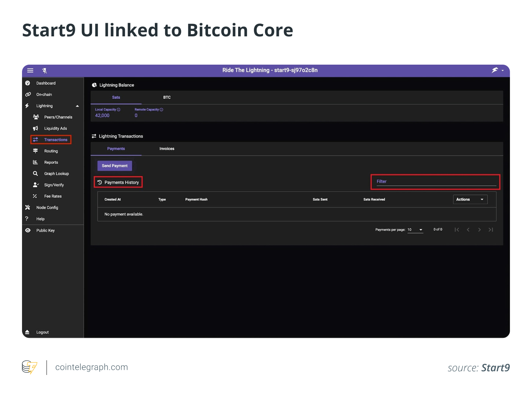Screen dimensions: 532x397
Task: Open the Actions dropdown
Action: click(470, 199)
